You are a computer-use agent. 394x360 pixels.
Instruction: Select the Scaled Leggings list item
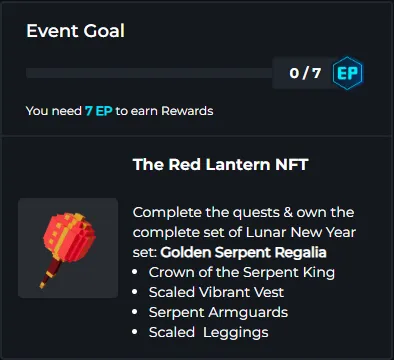(x=209, y=332)
